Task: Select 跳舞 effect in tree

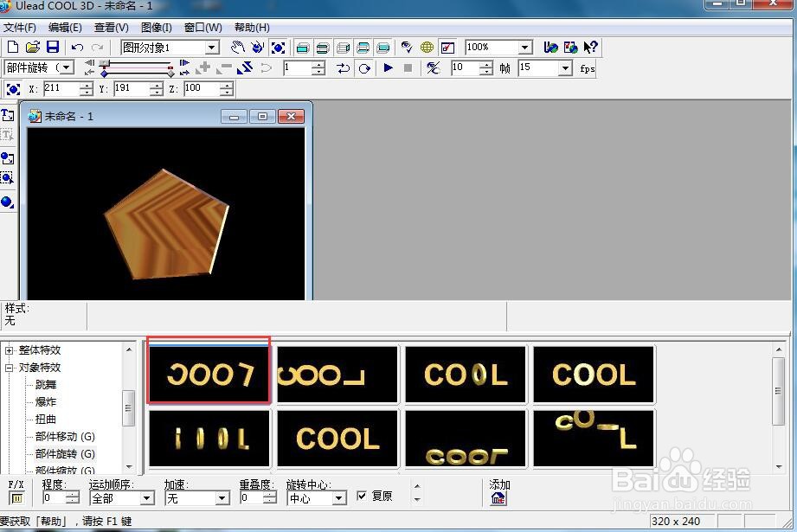Action: pos(46,385)
